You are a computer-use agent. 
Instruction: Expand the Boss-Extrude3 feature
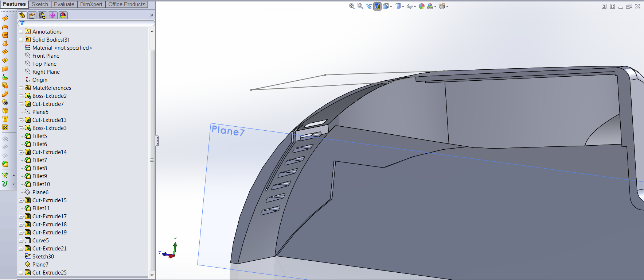pyautogui.click(x=21, y=128)
